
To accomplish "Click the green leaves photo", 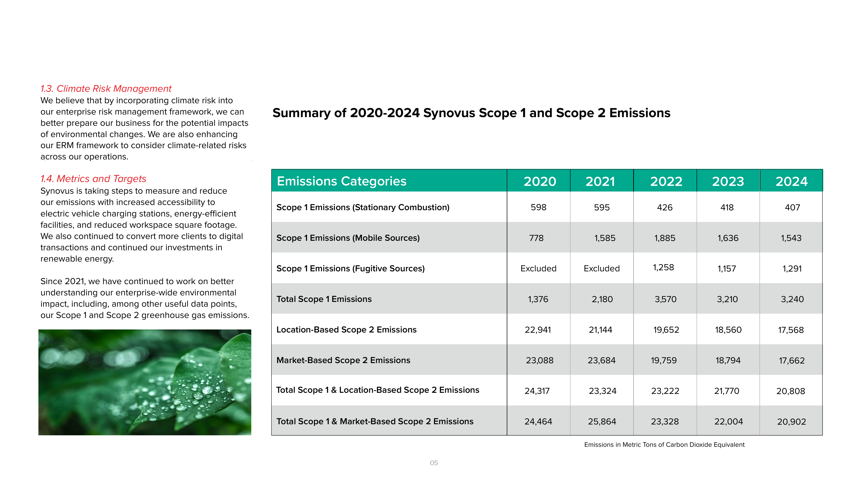I will (x=145, y=382).
